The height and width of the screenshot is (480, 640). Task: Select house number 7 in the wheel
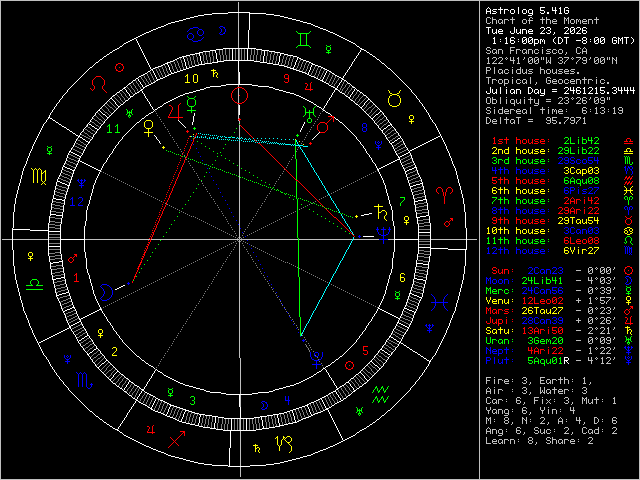coord(402,201)
